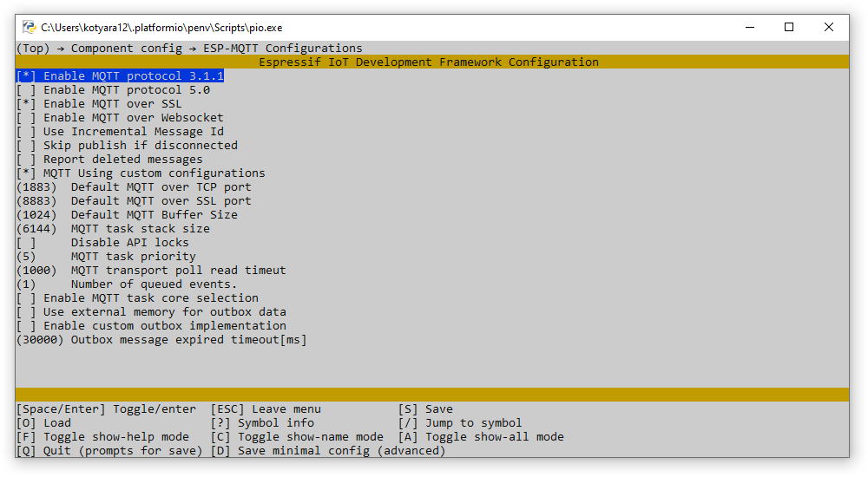Screen dimensions: 868x477
Task: Click Component config in breadcrumb
Action: click(127, 49)
